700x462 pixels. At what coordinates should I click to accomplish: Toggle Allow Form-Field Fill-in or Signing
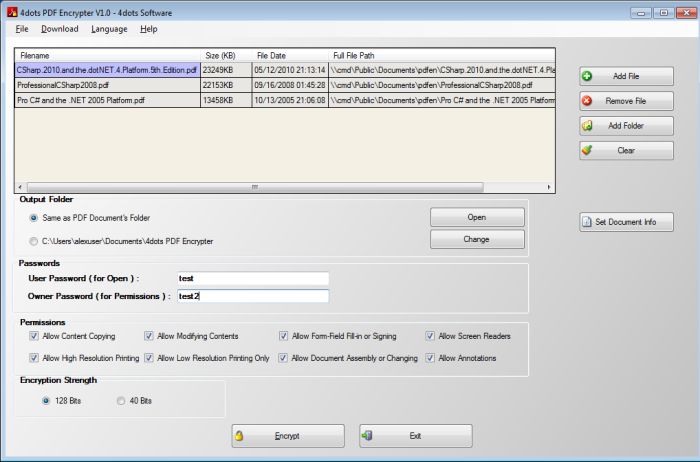[x=283, y=336]
